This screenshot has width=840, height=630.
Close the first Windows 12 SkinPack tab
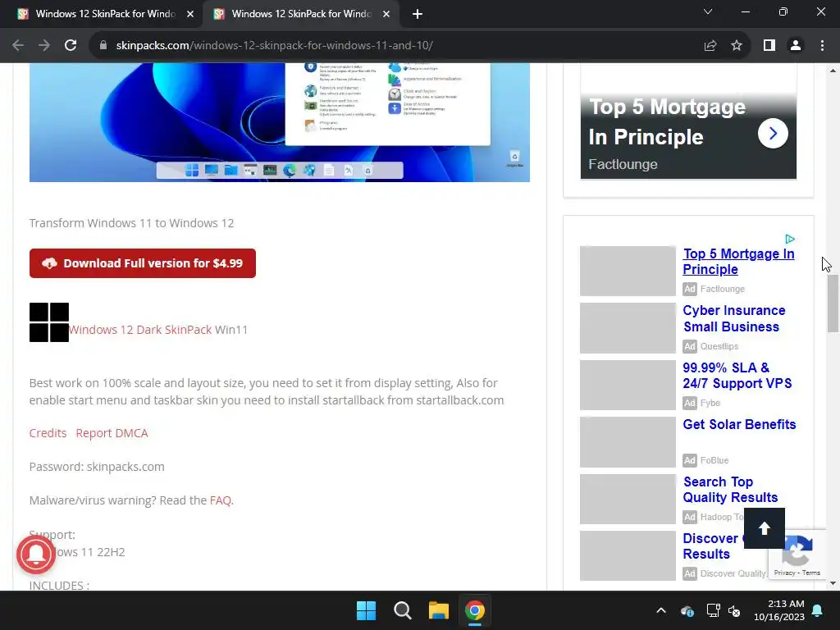click(x=190, y=15)
